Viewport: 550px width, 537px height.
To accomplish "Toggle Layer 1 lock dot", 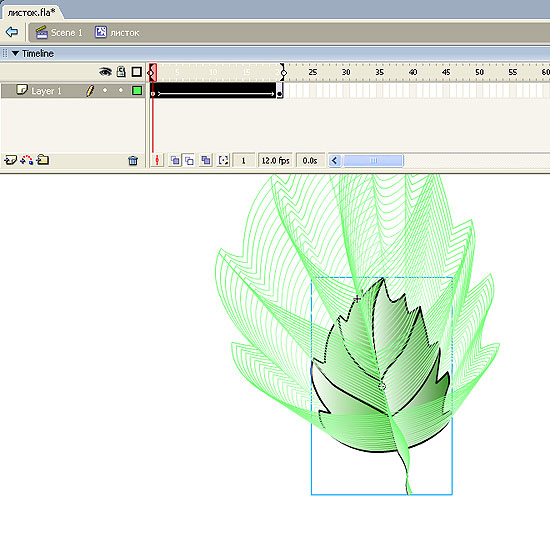I will tap(121, 90).
